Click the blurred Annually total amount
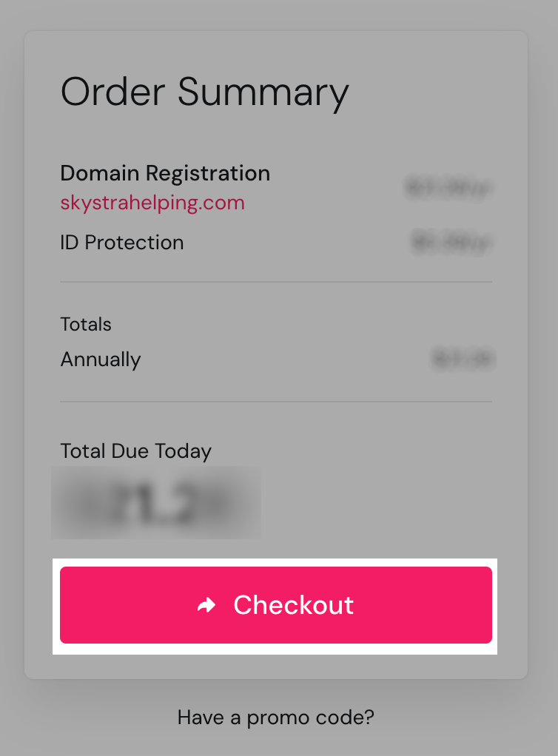558x756 pixels. (x=462, y=360)
